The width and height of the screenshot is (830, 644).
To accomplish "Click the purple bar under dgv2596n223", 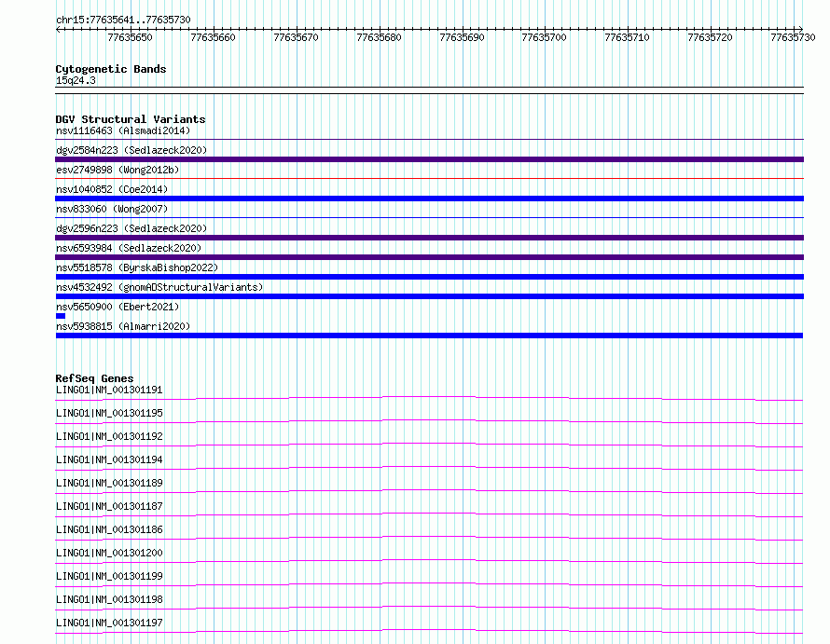I will [429, 238].
